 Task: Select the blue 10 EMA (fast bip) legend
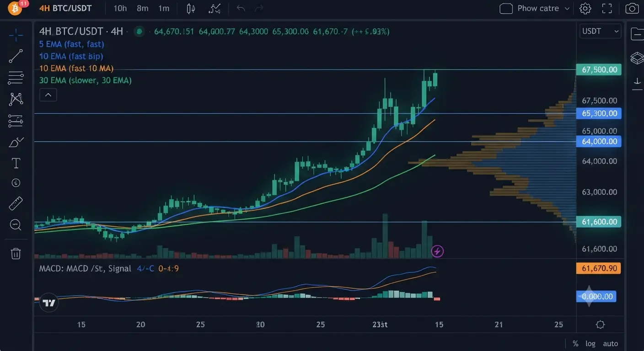click(x=71, y=56)
